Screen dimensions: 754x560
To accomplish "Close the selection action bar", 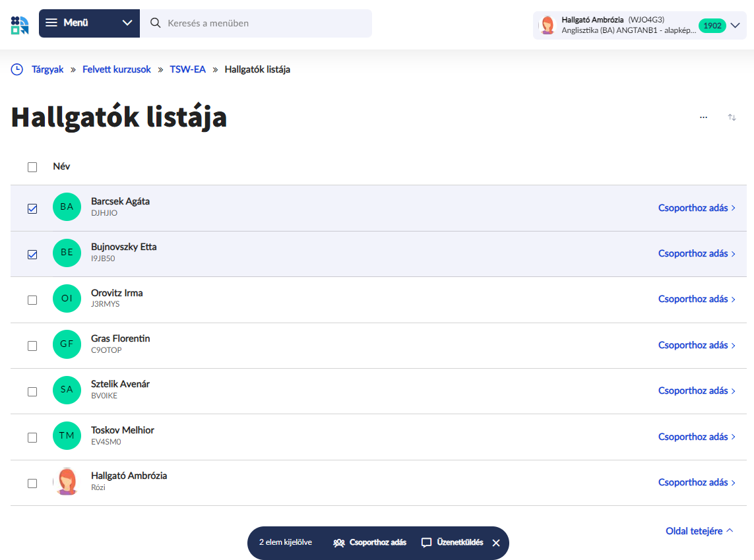I will pos(496,543).
